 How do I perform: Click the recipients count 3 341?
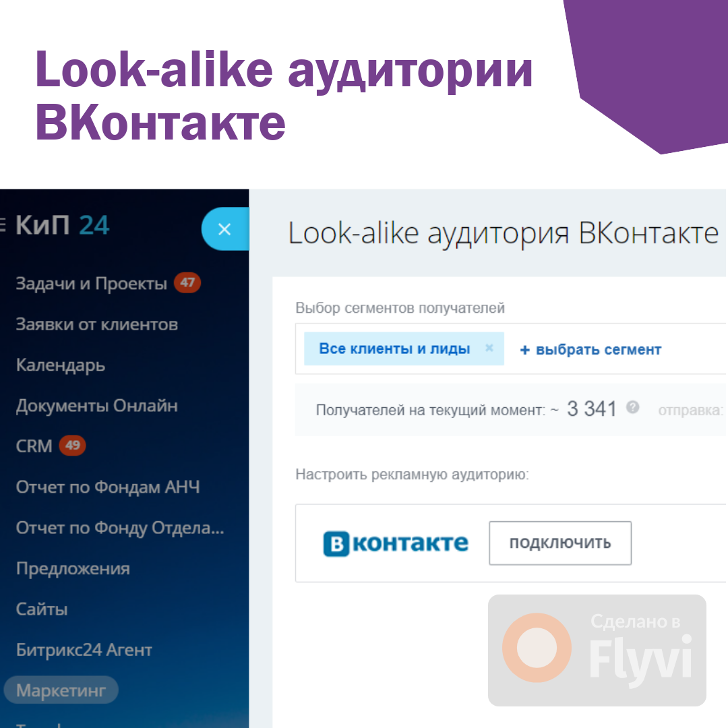592,410
